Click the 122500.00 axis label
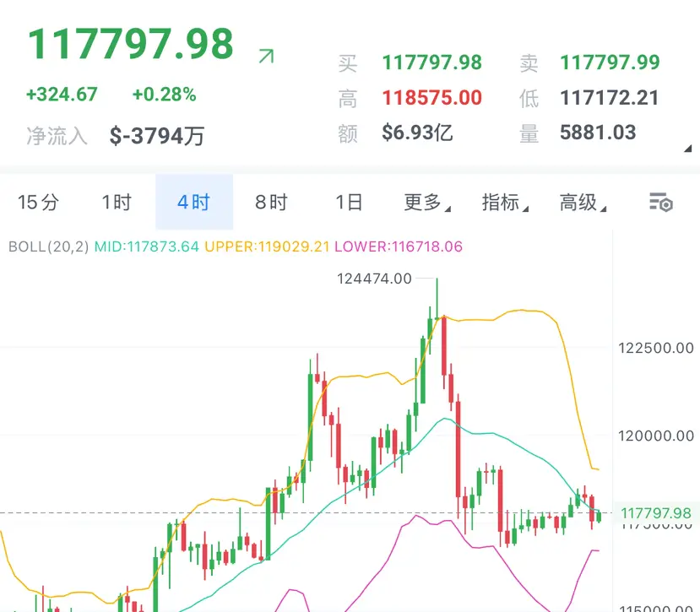This screenshot has height=612, width=700. coord(656,348)
